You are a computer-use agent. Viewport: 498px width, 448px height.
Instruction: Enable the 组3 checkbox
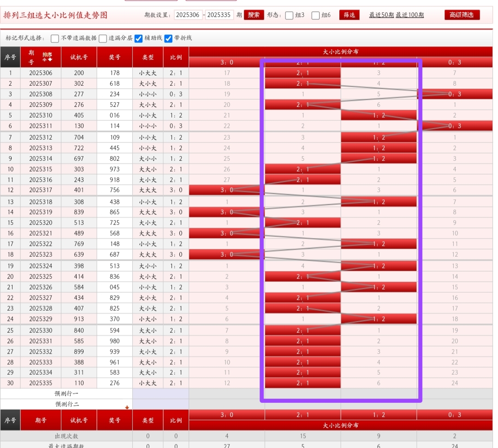pyautogui.click(x=289, y=15)
